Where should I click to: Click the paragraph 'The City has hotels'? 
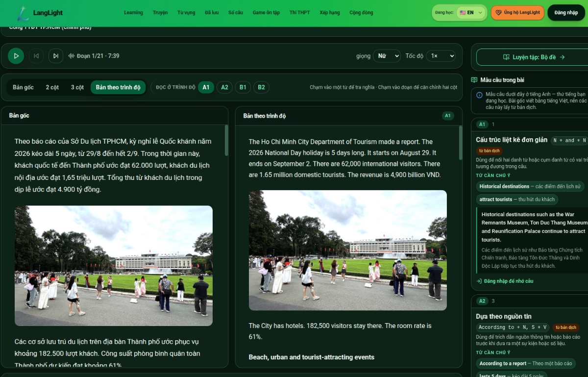pyautogui.click(x=340, y=331)
